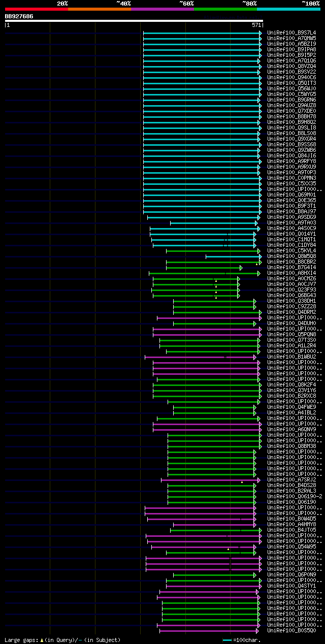Image resolution: width=325 pixels, height=644 pixels.
Task: Choose the UniRef100_Q9AUZ8 entry
Action: click(x=291, y=105)
